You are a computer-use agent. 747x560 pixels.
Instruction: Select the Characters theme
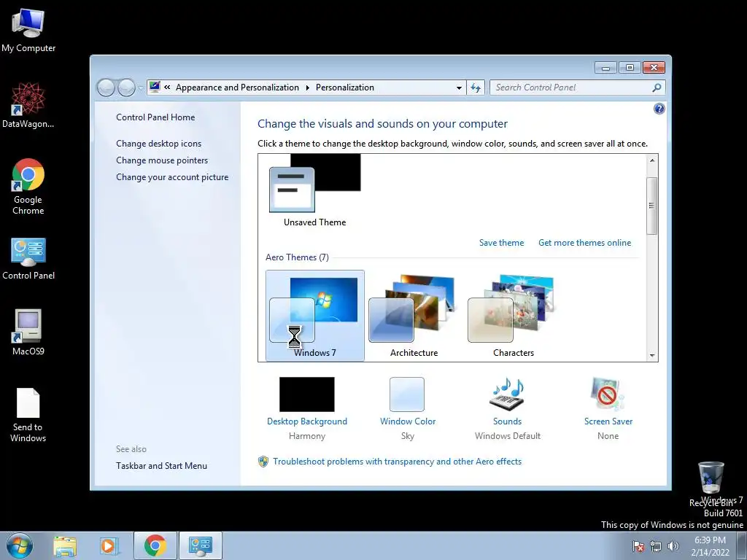513,316
